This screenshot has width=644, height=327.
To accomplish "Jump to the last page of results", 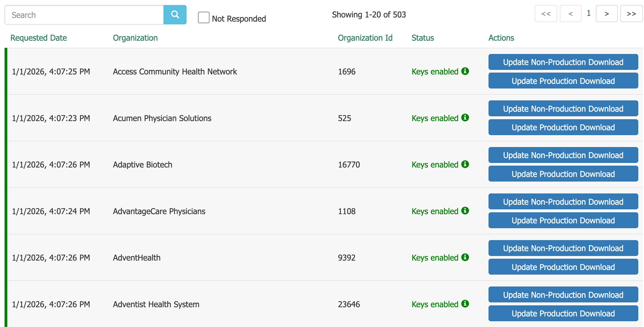I will click(631, 14).
